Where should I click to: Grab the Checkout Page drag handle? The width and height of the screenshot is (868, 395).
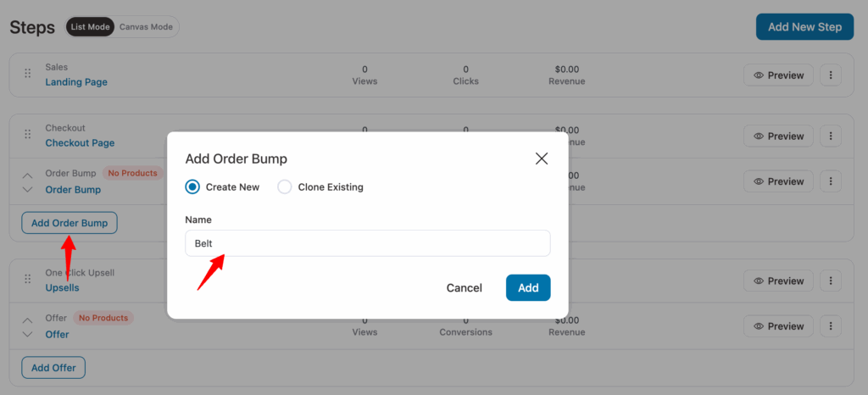[27, 135]
